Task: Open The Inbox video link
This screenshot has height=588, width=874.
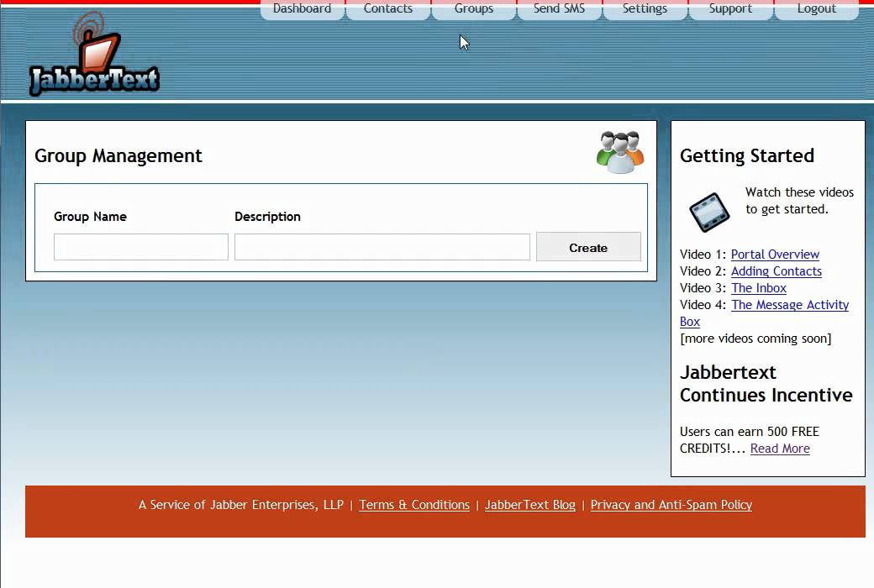Action: pyautogui.click(x=759, y=288)
